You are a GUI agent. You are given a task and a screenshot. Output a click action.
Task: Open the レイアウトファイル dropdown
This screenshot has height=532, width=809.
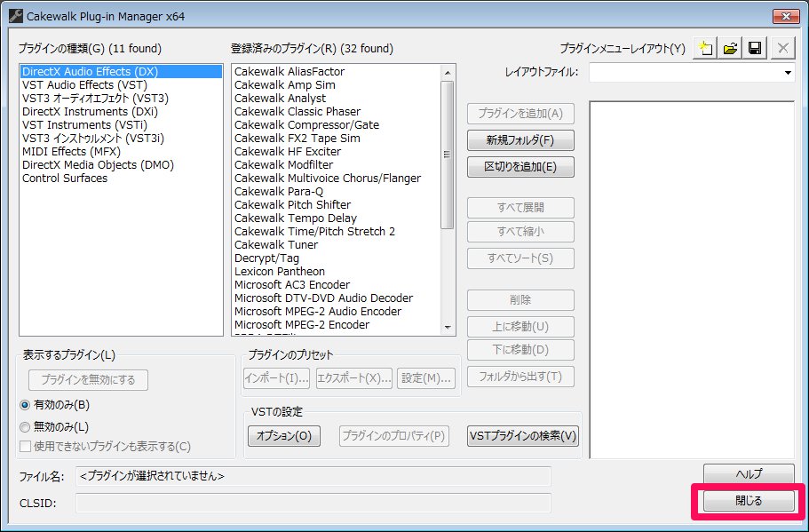[x=788, y=73]
